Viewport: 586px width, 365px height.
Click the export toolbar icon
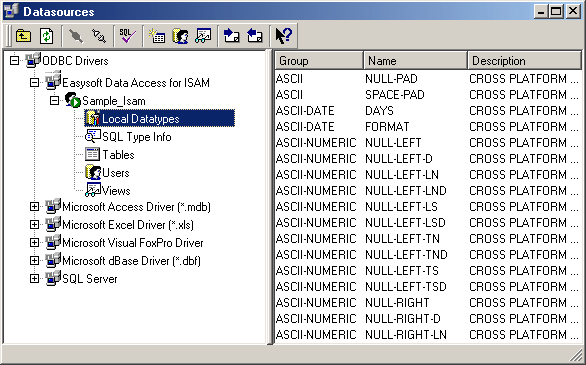point(255,36)
